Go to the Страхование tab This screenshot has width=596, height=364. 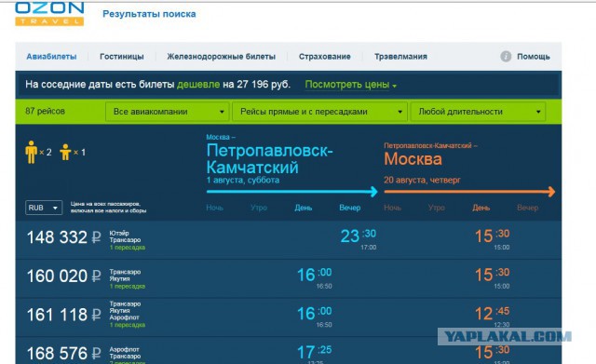pos(325,57)
